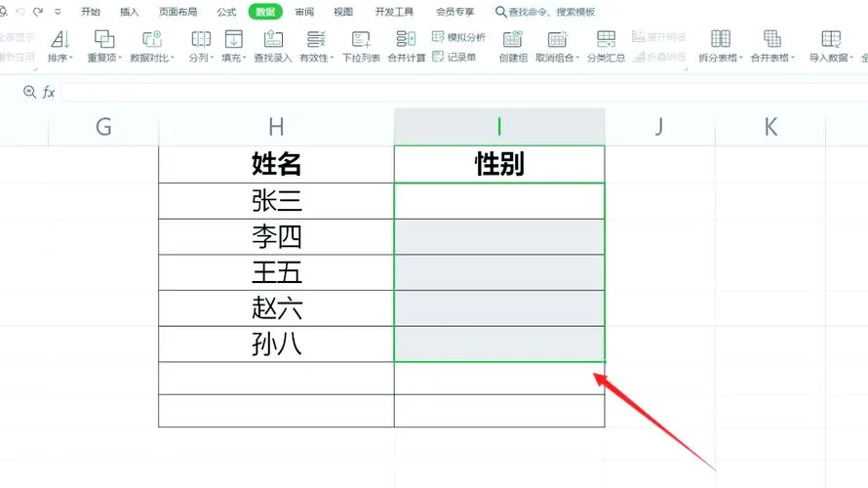
Task: Select column H header
Action: tap(276, 127)
